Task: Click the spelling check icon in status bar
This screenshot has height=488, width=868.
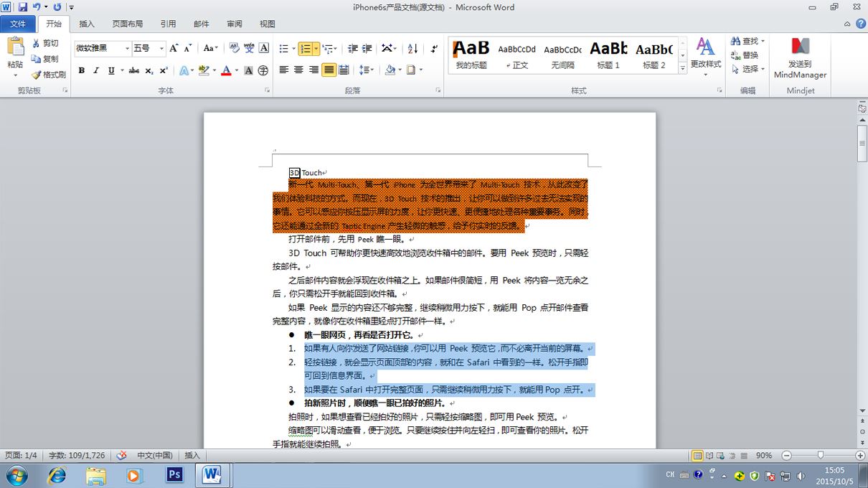Action: 122,455
